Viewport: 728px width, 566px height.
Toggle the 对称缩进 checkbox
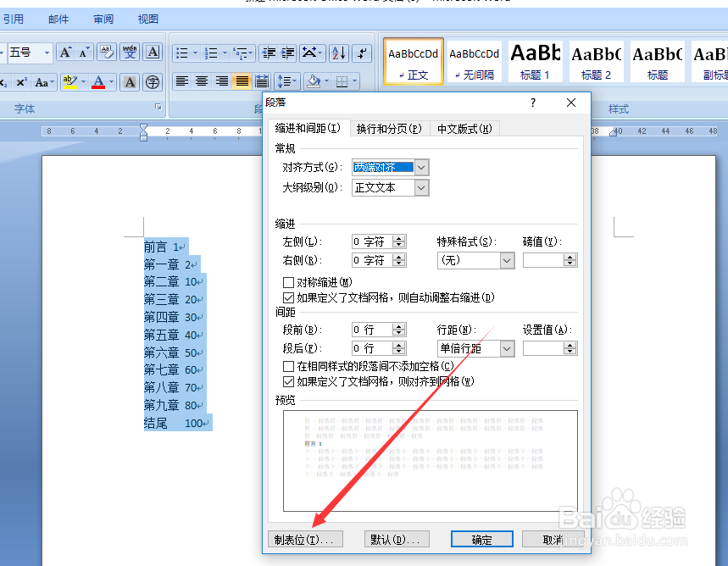pyautogui.click(x=288, y=282)
